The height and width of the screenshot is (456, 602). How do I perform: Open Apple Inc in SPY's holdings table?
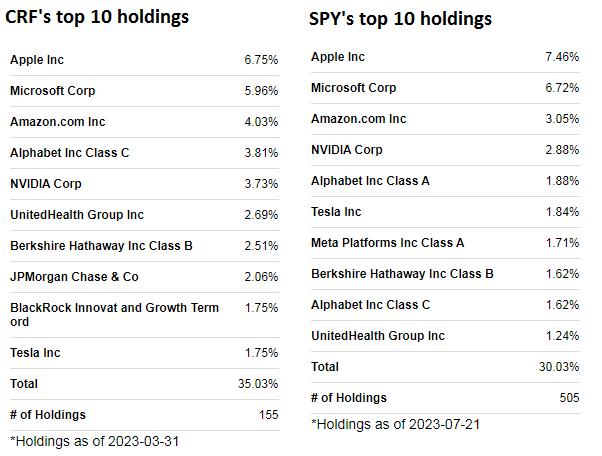click(338, 57)
